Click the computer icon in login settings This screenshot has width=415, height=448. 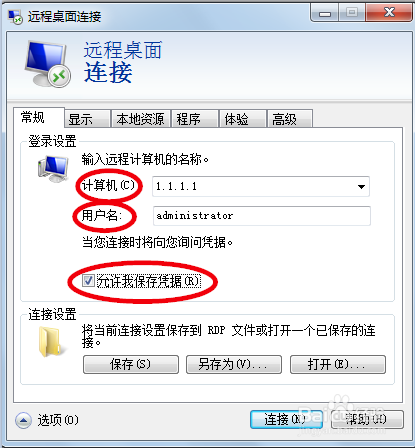click(x=53, y=168)
